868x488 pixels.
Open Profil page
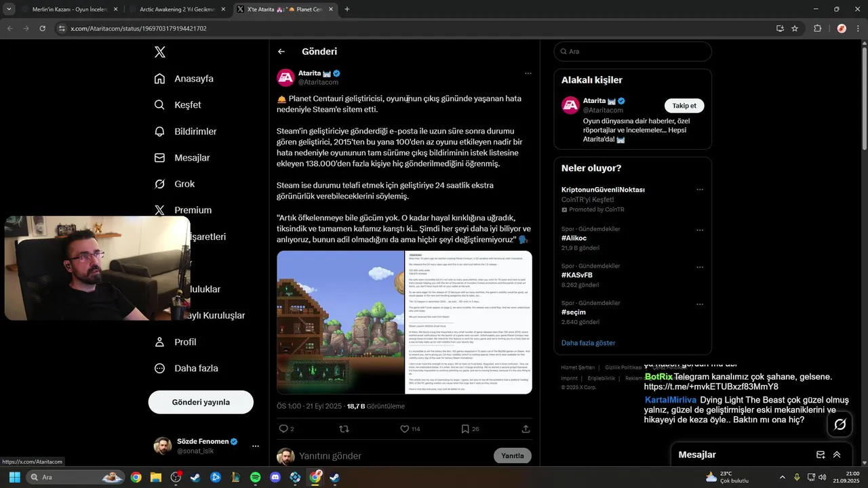pos(175,342)
